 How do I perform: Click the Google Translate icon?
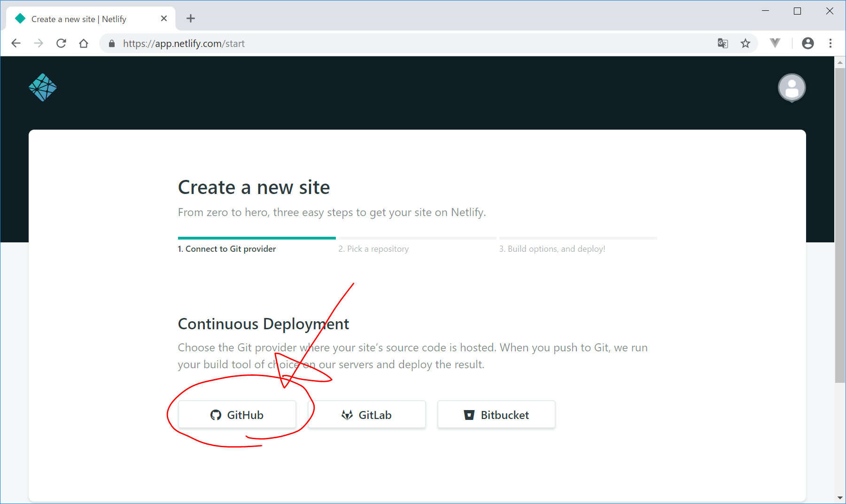(722, 43)
